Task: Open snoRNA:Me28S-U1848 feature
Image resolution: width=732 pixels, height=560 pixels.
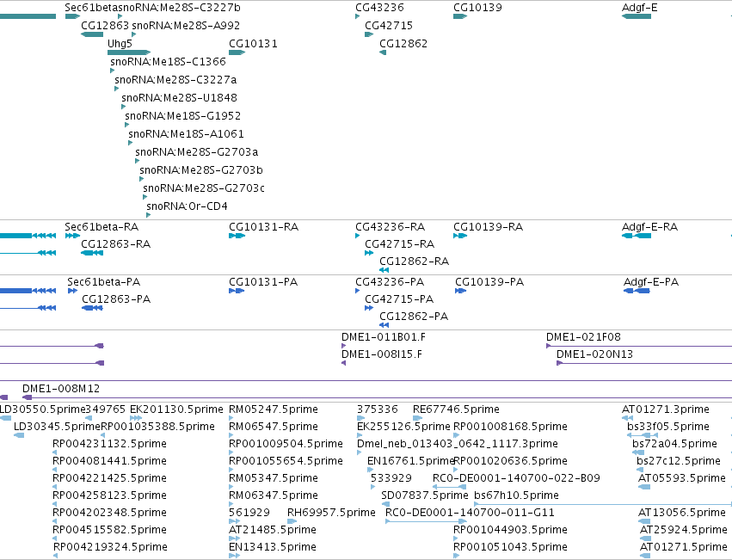Action: point(179,97)
